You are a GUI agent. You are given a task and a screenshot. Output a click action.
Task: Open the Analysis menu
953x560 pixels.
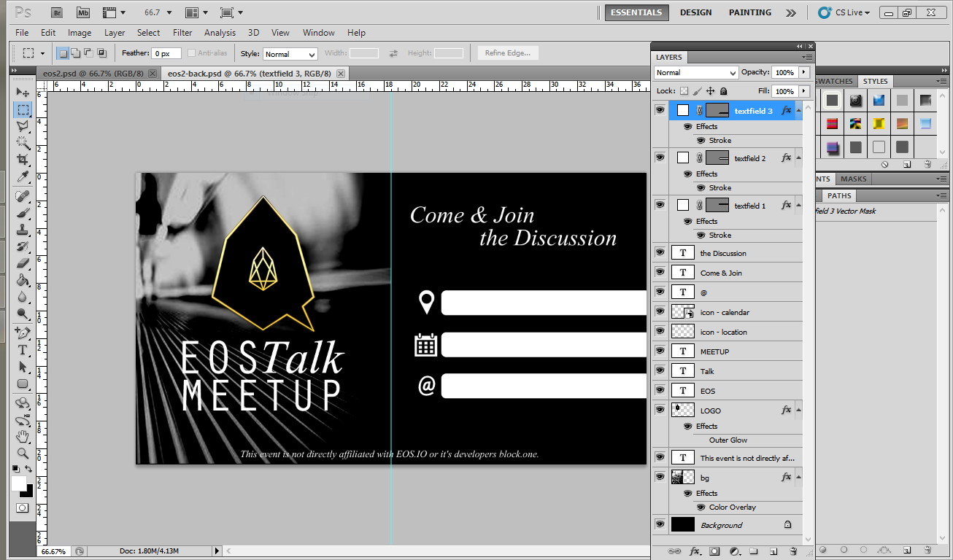click(x=220, y=32)
